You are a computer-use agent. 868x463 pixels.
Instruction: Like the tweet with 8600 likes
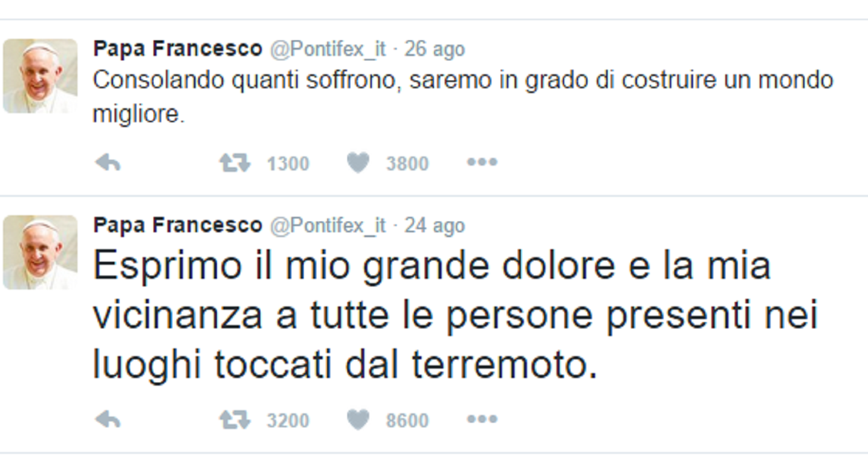click(358, 420)
